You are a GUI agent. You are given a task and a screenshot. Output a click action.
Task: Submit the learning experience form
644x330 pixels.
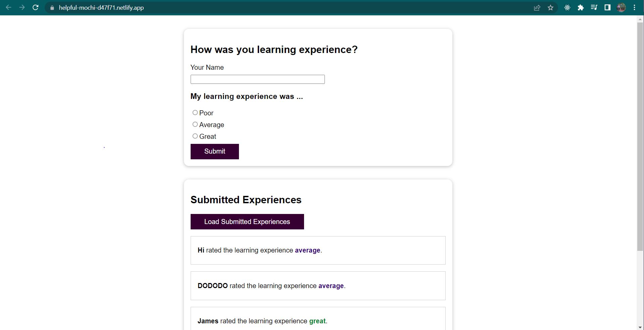tap(214, 151)
